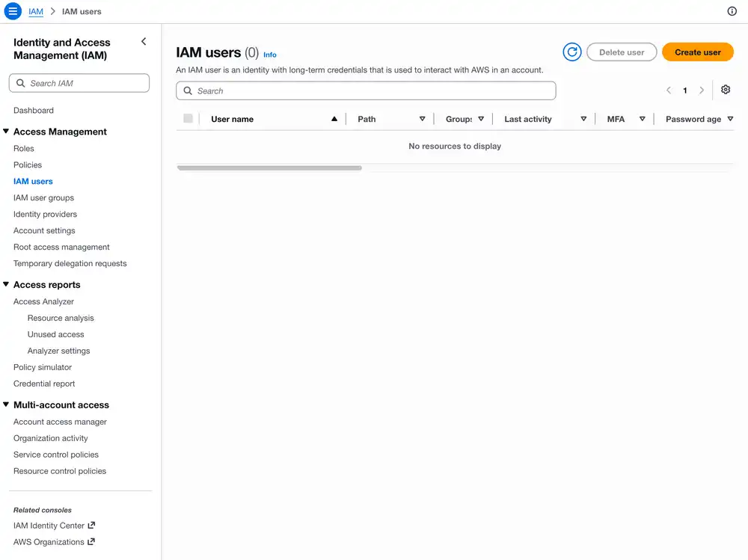Image resolution: width=748 pixels, height=560 pixels.
Task: Go to previous page of users
Action: pos(669,90)
